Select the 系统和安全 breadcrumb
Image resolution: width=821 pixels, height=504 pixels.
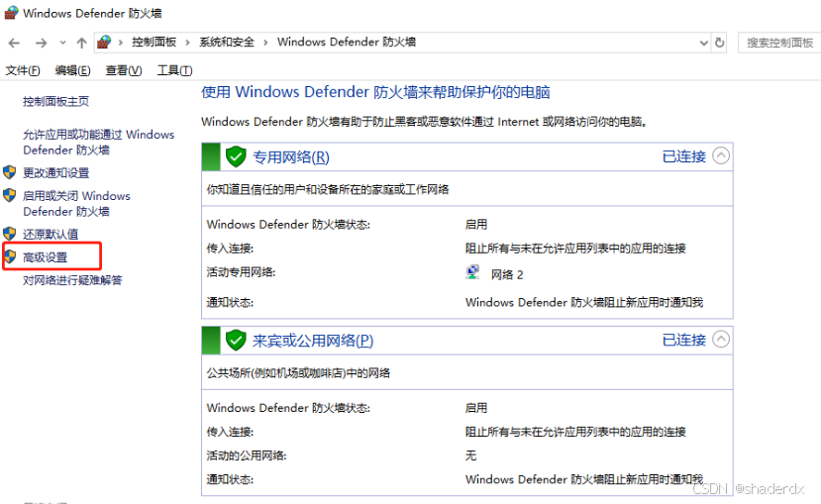[x=226, y=42]
